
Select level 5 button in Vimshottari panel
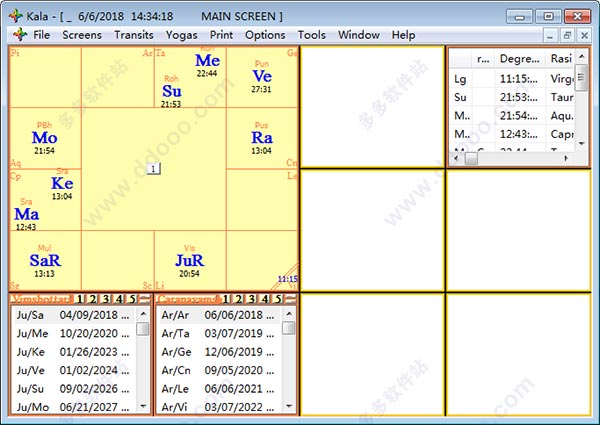click(131, 299)
